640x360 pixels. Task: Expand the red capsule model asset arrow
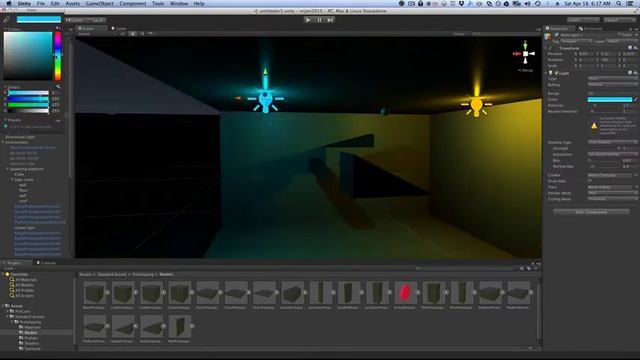point(418,292)
